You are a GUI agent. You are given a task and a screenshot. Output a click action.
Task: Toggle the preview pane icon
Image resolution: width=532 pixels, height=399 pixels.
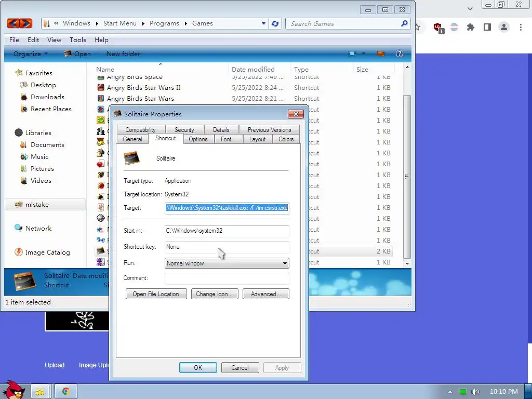(x=381, y=54)
